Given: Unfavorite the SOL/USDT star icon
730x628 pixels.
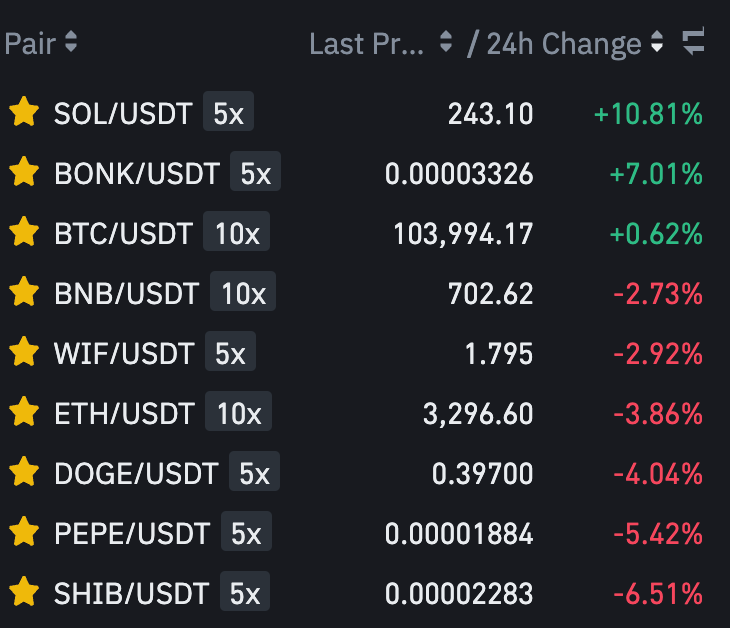Looking at the screenshot, I should coord(24,112).
